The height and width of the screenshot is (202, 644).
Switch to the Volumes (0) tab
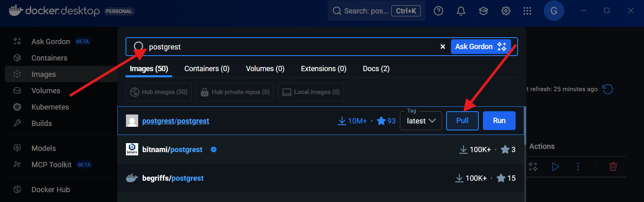coord(265,69)
